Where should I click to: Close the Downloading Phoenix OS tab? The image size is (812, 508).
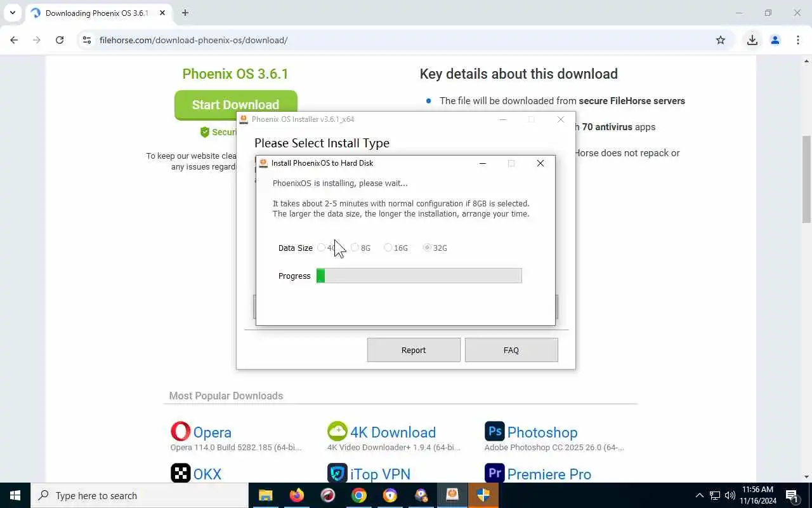161,13
